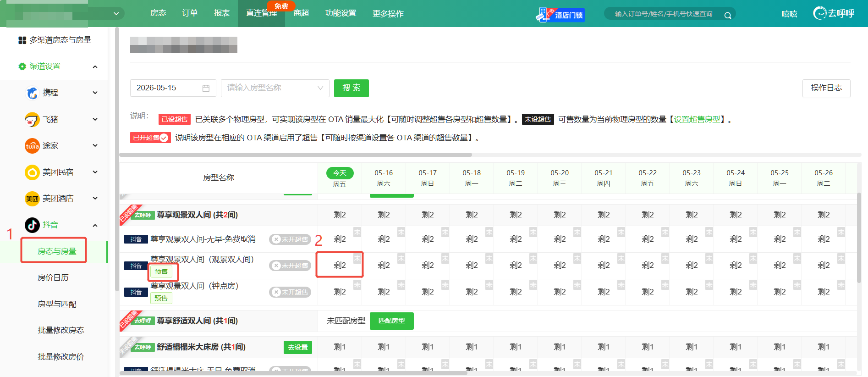Open the 功能设置 menu
Screen dimensions: 868x377
point(341,13)
